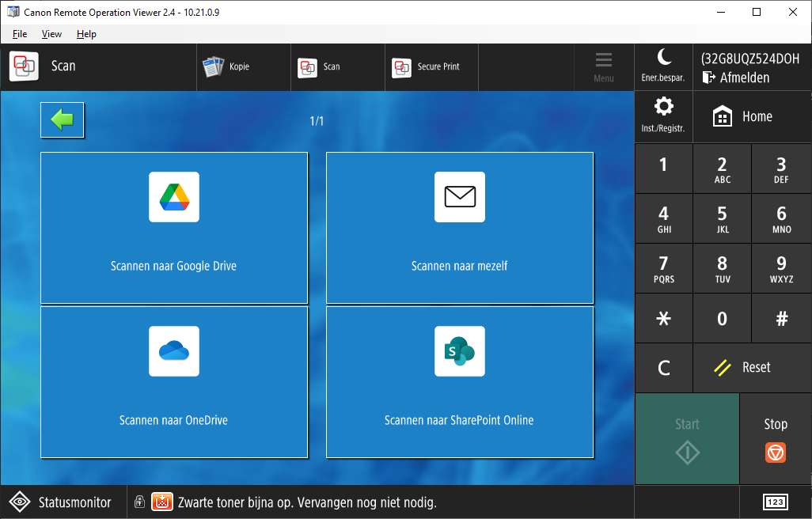
Task: Click user ID text (32G8UQZ524DOH
Action: (750, 59)
